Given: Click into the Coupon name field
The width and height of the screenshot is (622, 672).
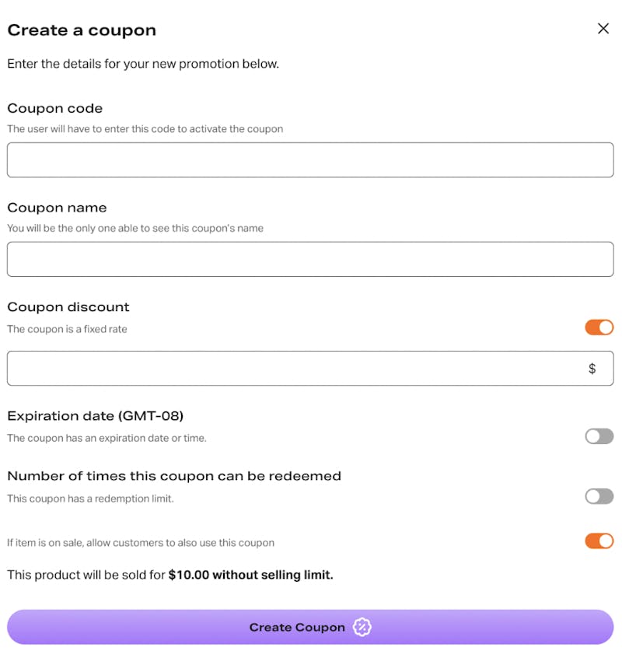Looking at the screenshot, I should point(310,259).
